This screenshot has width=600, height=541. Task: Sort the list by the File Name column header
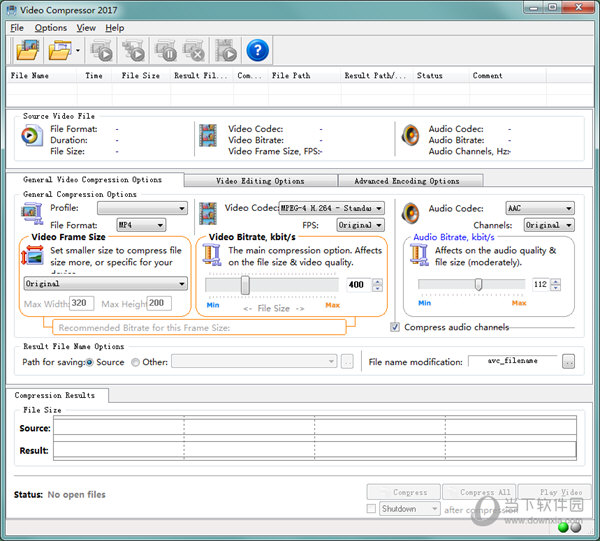coord(41,76)
